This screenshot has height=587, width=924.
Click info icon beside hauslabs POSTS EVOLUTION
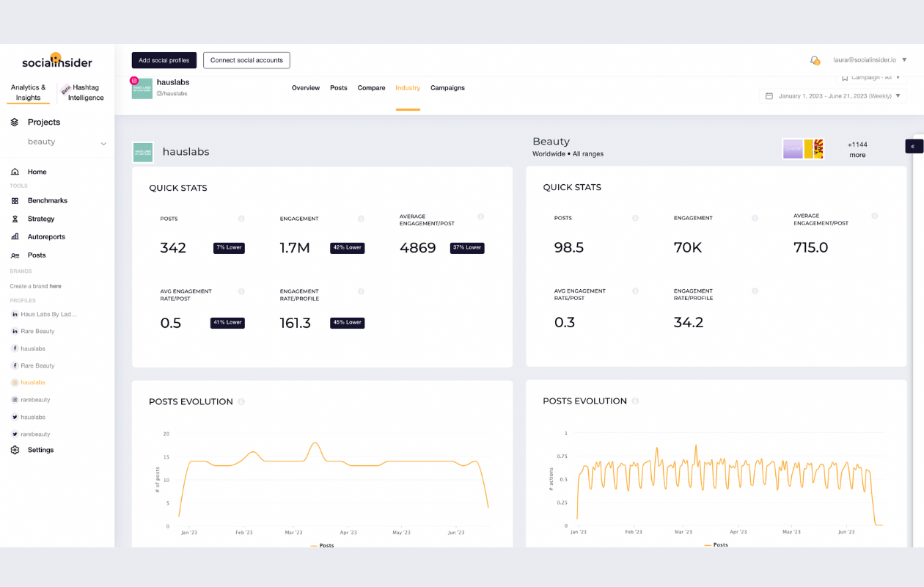point(241,402)
